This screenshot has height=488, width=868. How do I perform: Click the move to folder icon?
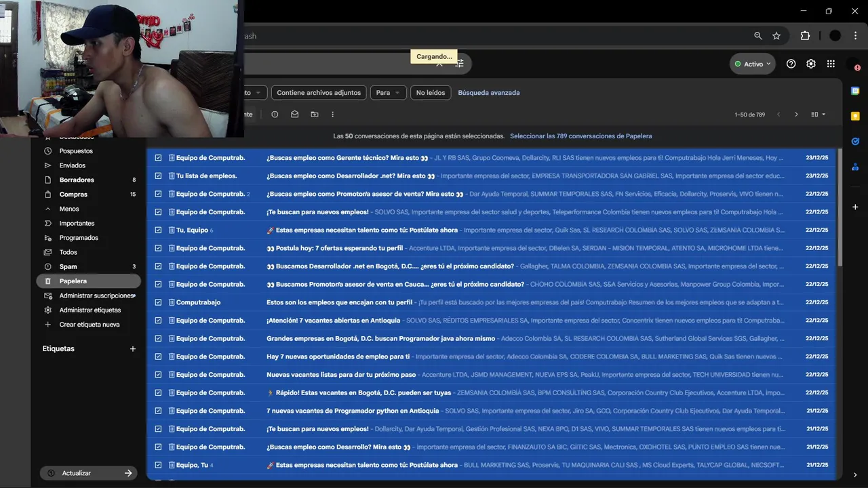point(314,115)
